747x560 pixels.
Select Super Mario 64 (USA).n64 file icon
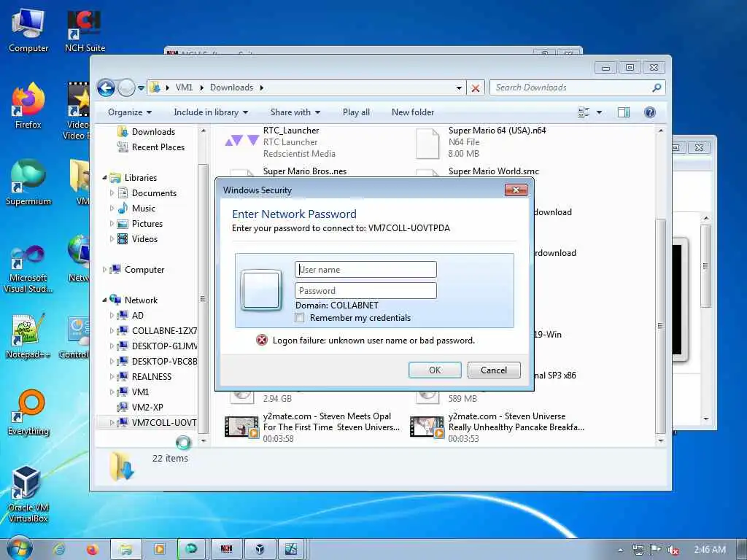coord(427,144)
